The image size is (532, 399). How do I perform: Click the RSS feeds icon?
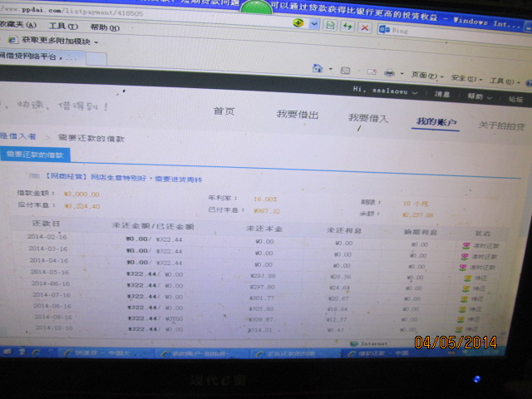[346, 71]
